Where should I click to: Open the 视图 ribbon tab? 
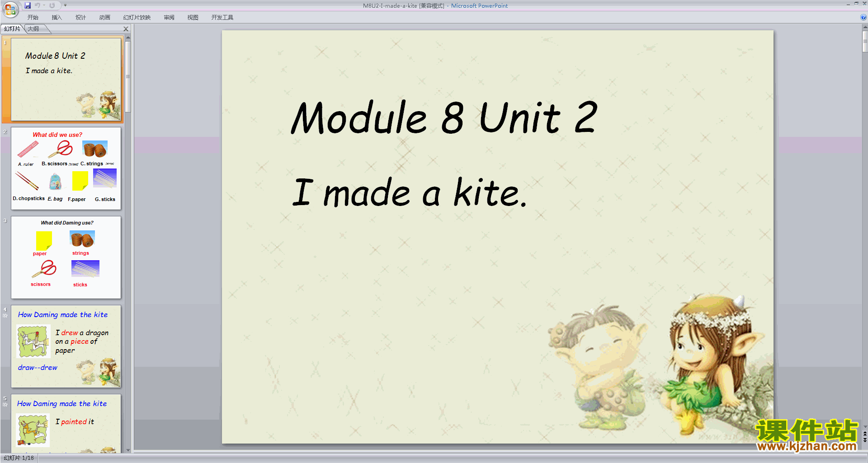click(193, 18)
